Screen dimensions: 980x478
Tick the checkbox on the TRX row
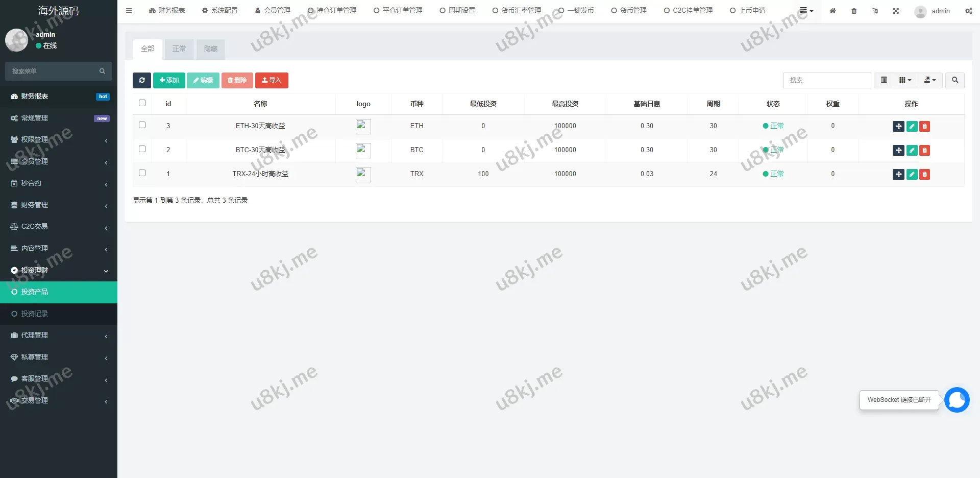[142, 173]
